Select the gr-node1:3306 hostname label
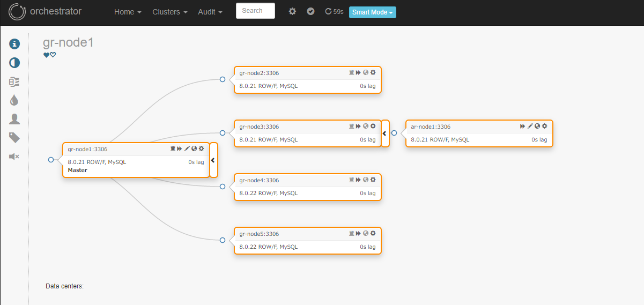644x305 pixels. pos(87,150)
